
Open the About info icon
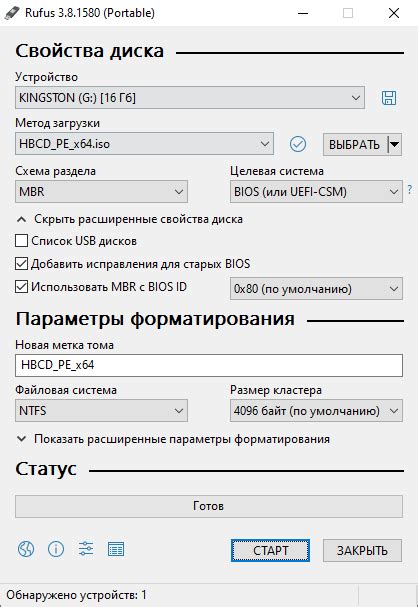pos(56,549)
